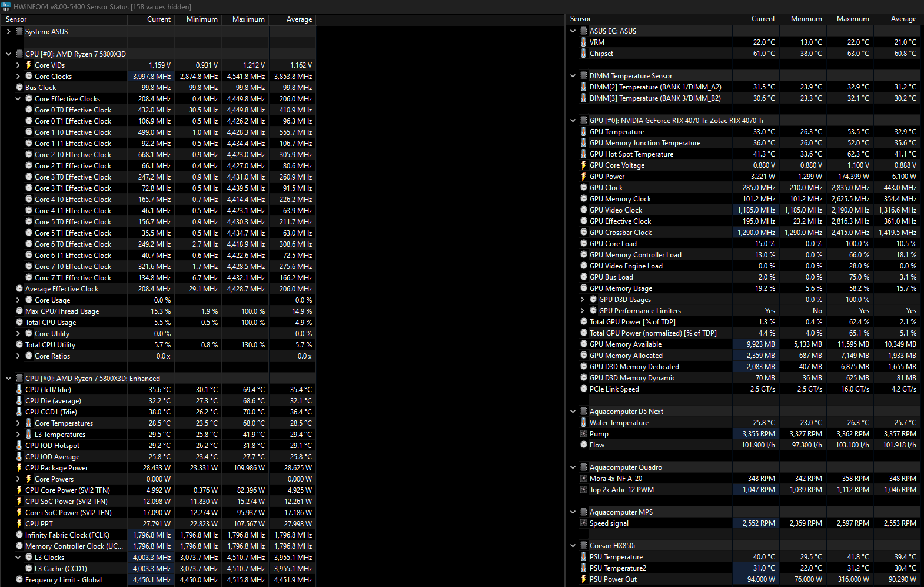Click the chip icon beside ASUS EC: ASUS
Viewport: 924px width, 587px height.
583,31
